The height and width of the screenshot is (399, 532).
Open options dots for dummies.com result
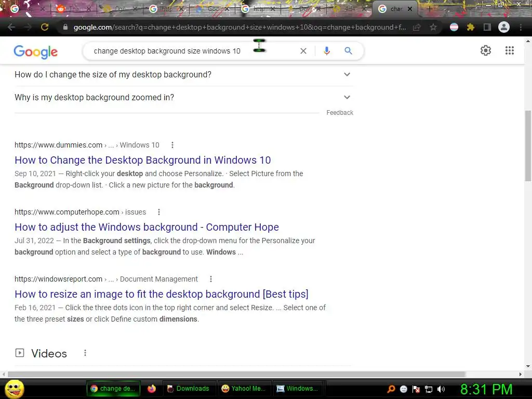click(172, 145)
